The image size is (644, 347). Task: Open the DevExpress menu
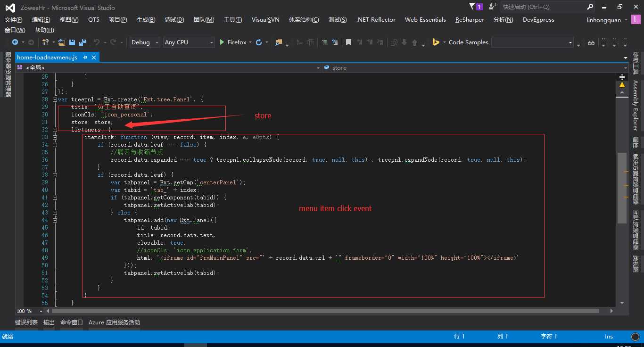(538, 20)
